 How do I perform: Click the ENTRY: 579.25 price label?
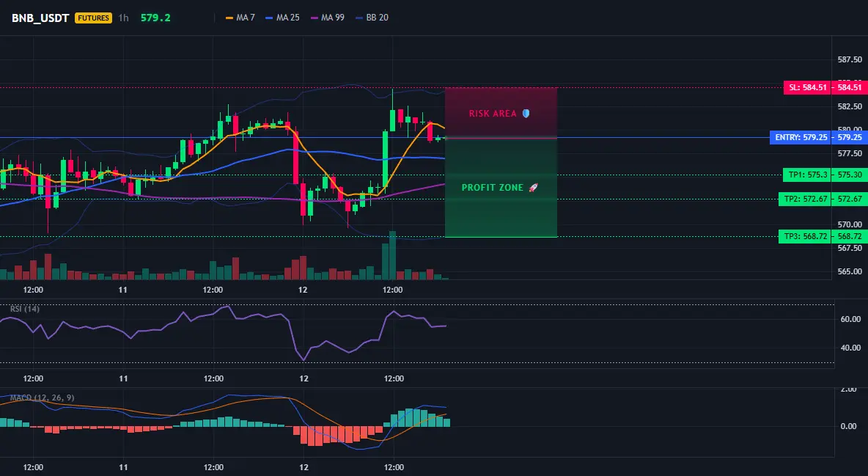point(800,137)
